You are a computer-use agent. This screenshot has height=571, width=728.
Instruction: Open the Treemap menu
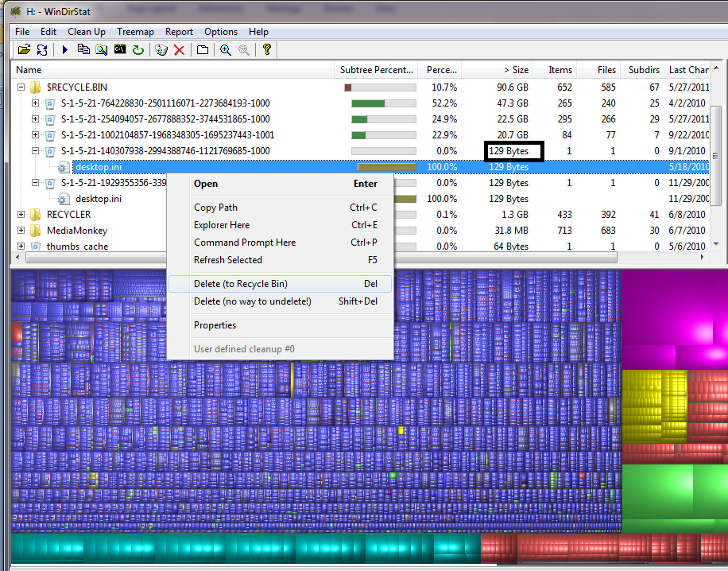tap(135, 32)
